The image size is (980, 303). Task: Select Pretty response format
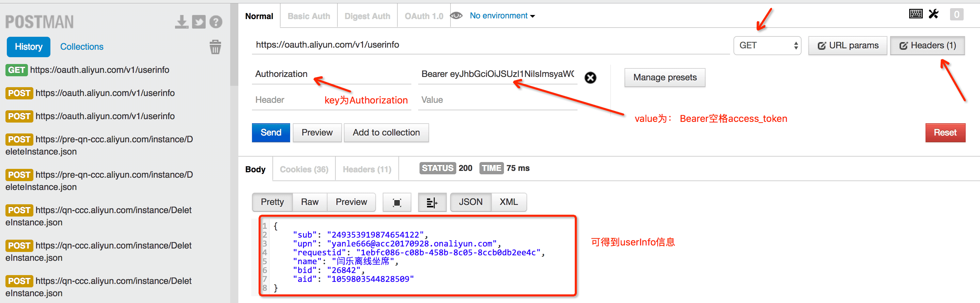pyautogui.click(x=272, y=202)
